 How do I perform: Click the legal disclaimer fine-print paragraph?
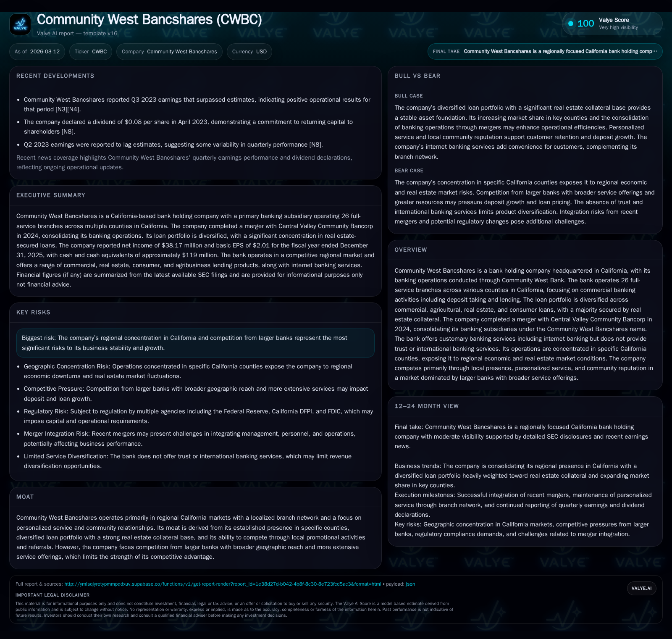(x=234, y=610)
